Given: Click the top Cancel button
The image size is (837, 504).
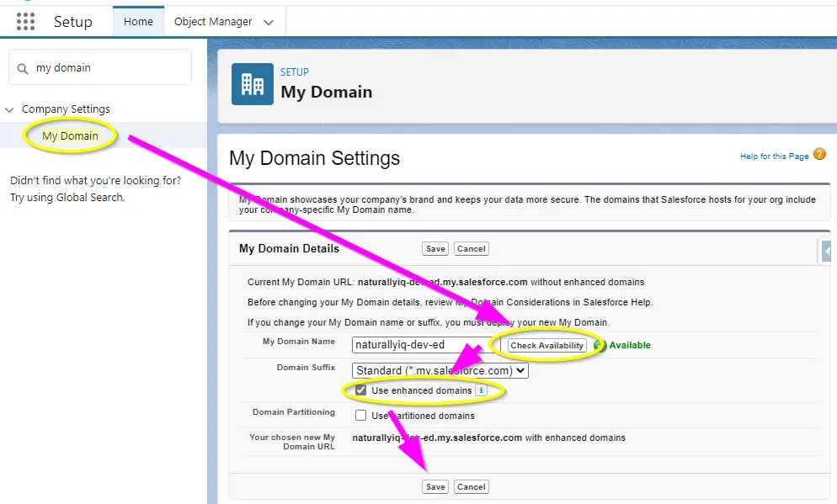Looking at the screenshot, I should [472, 248].
